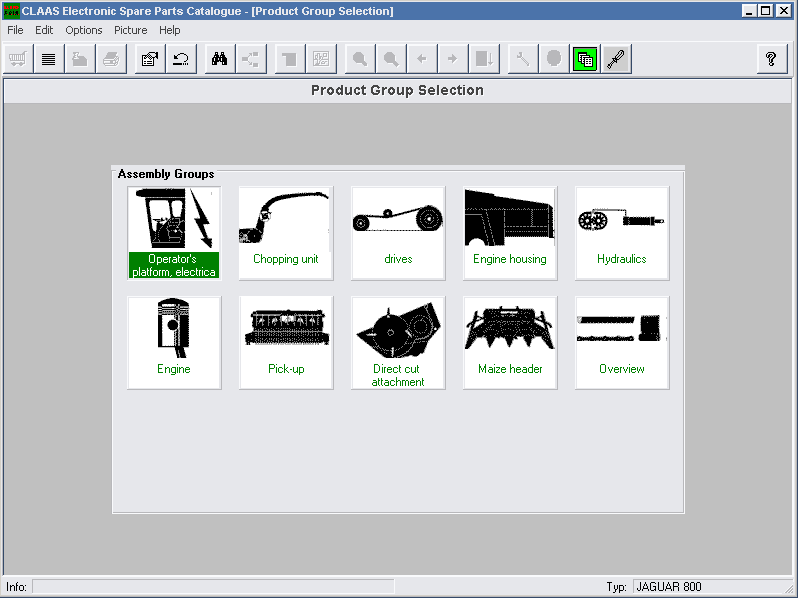Click the Assembly Groups label
This screenshot has width=798, height=598.
pos(166,174)
